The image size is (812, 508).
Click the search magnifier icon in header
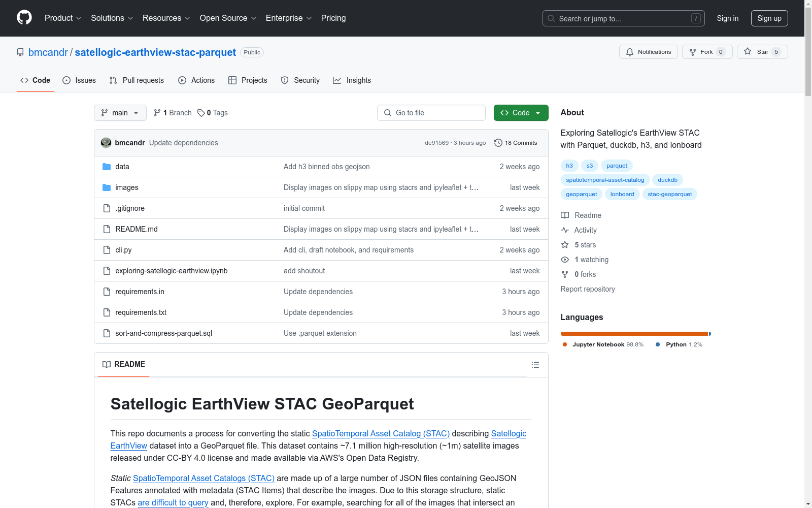point(551,18)
